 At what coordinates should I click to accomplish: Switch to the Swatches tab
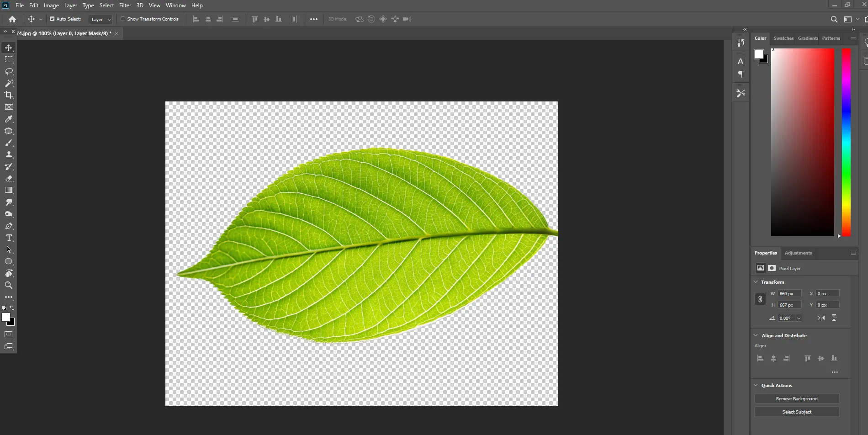tap(783, 38)
